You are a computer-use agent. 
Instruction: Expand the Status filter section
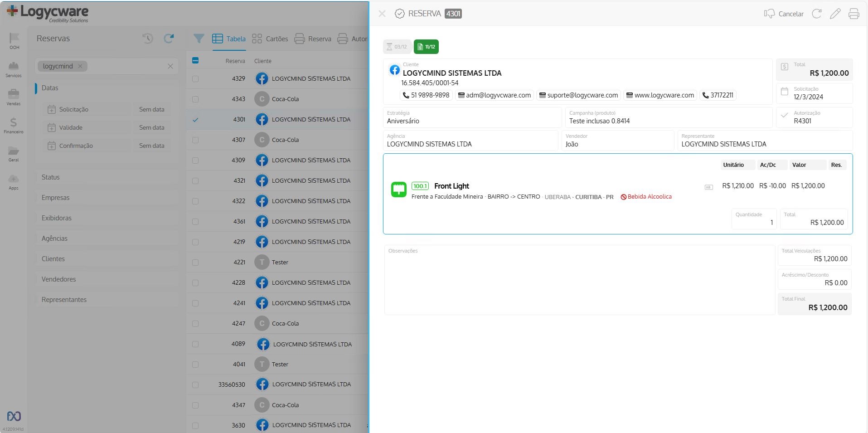pos(107,177)
